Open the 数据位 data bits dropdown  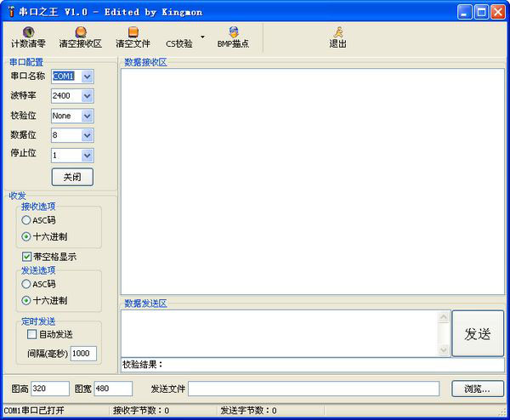(87, 135)
